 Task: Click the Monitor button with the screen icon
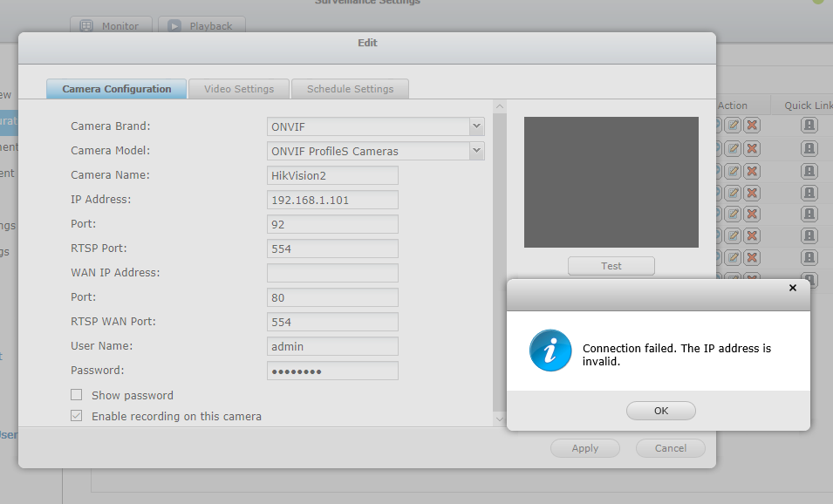[x=110, y=26]
